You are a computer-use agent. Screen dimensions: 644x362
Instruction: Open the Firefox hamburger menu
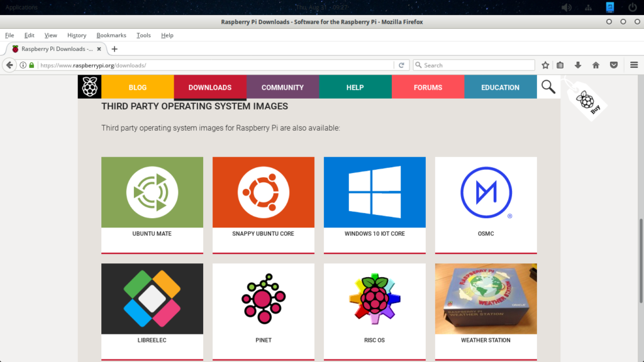point(634,65)
